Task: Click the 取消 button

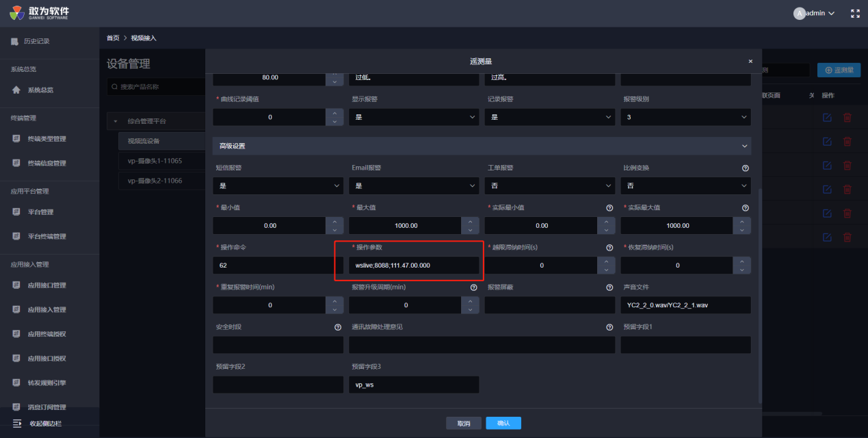Action: (x=463, y=423)
